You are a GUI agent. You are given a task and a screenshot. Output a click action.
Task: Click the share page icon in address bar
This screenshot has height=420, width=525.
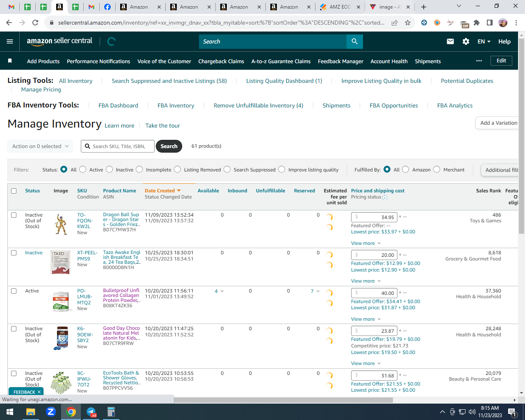395,23
